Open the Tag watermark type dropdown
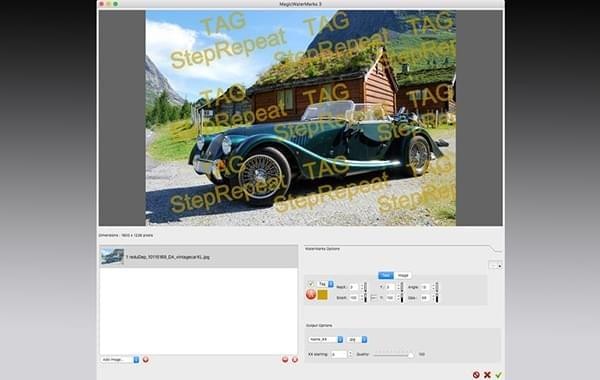600x380 pixels. click(325, 284)
